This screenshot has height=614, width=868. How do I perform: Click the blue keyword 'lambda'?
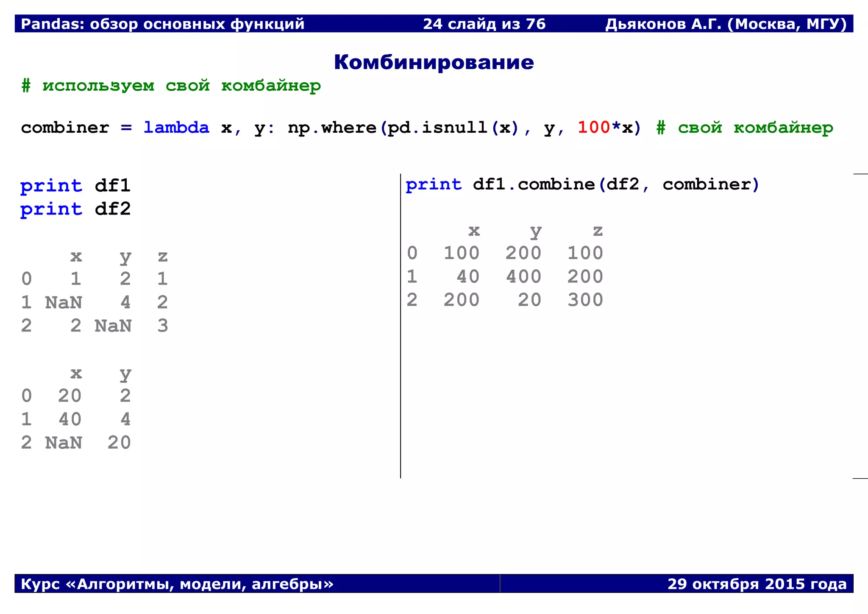(176, 127)
